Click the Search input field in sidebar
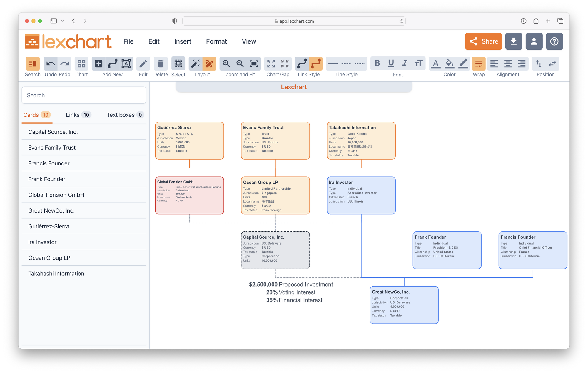 coord(85,95)
